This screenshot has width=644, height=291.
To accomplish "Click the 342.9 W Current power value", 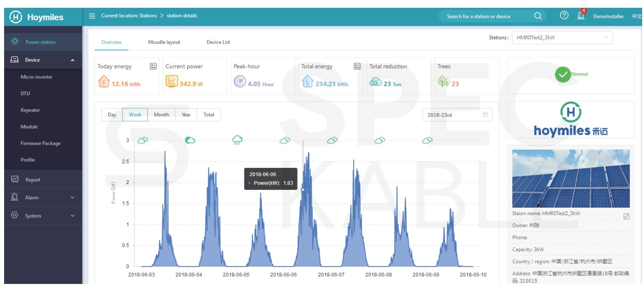I will [191, 84].
